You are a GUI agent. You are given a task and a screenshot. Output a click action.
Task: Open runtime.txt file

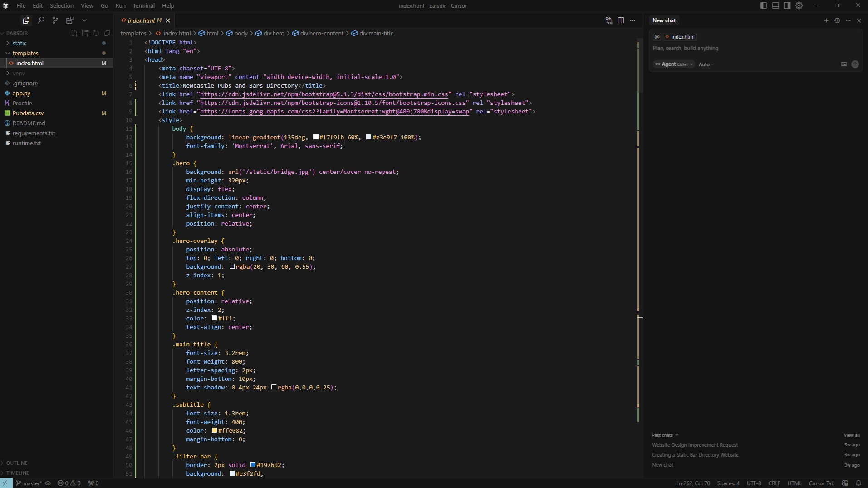[27, 143]
